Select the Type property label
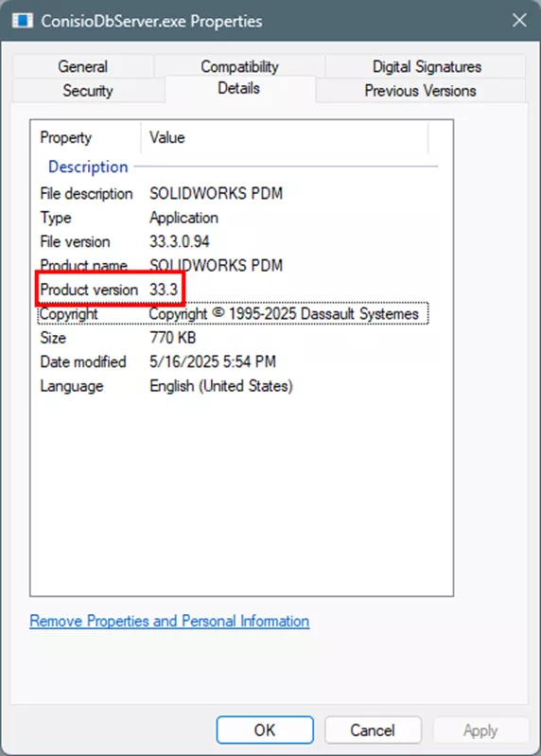 [56, 218]
